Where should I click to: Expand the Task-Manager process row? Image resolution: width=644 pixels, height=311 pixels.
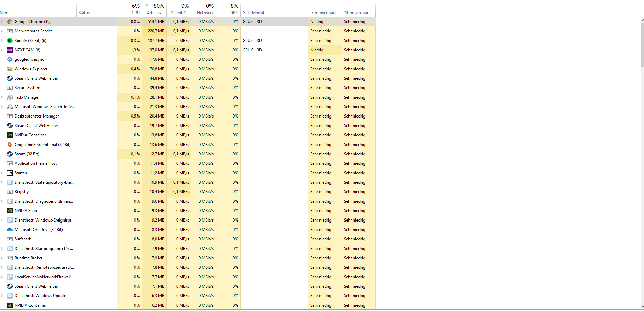point(2,97)
